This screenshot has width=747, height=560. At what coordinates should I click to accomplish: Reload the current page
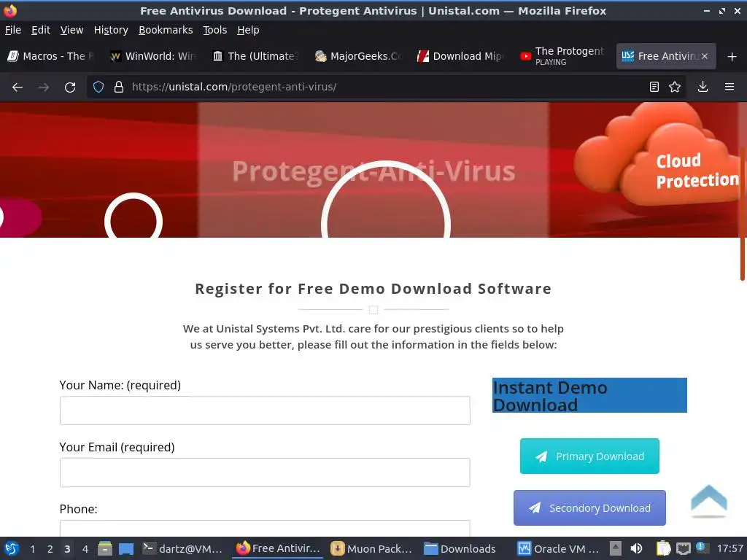pos(70,87)
